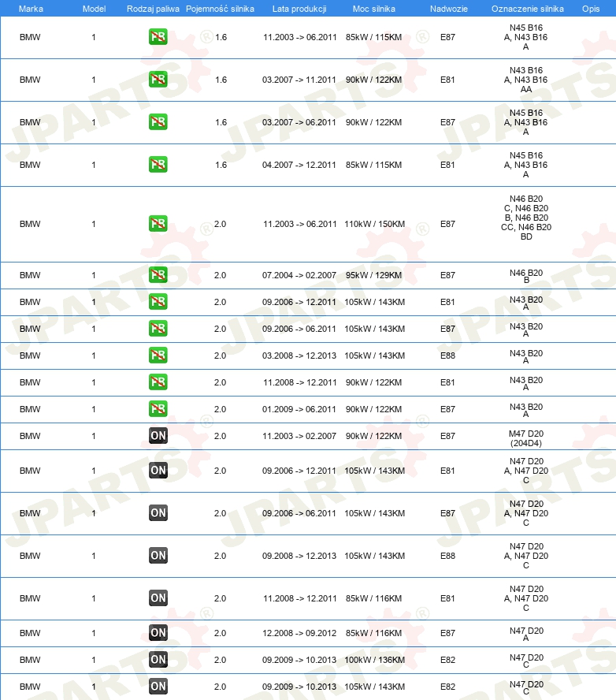Select 2.0 capacity cell in 12.2008 -> 09.2012 row
This screenshot has height=700, width=616.
click(220, 633)
